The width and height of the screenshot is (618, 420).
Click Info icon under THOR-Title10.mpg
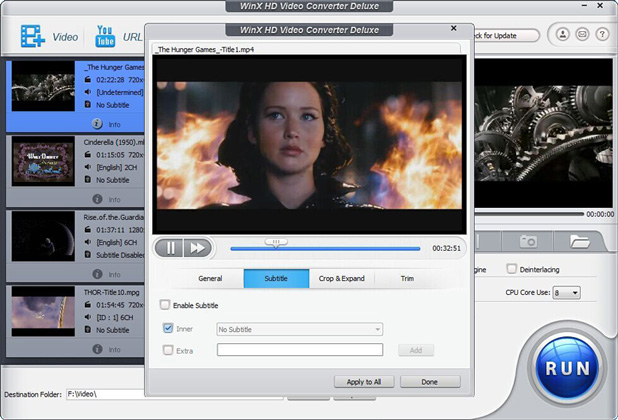click(97, 349)
